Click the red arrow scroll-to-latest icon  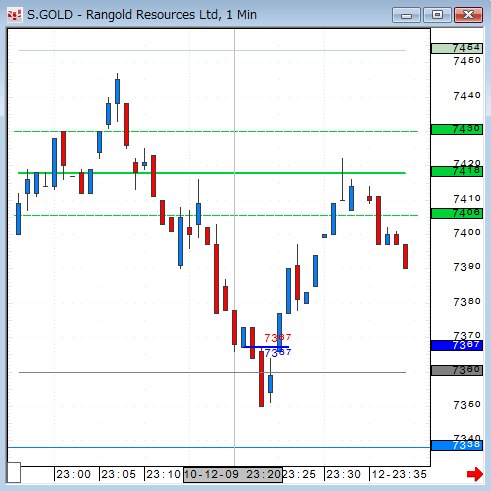[475, 474]
